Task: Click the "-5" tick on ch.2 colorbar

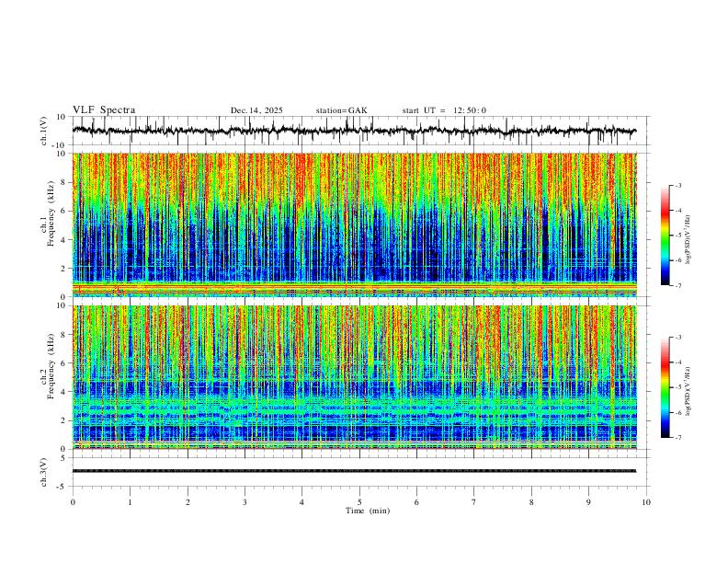Action: pyautogui.click(x=677, y=387)
